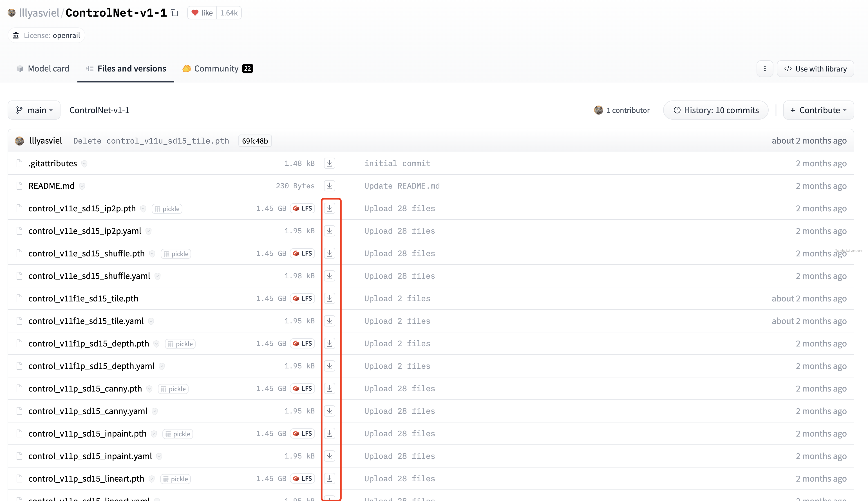Screen dimensions: 868x501
Task: Download control_v11f1e_sd15_tile.pth file
Action: point(329,299)
